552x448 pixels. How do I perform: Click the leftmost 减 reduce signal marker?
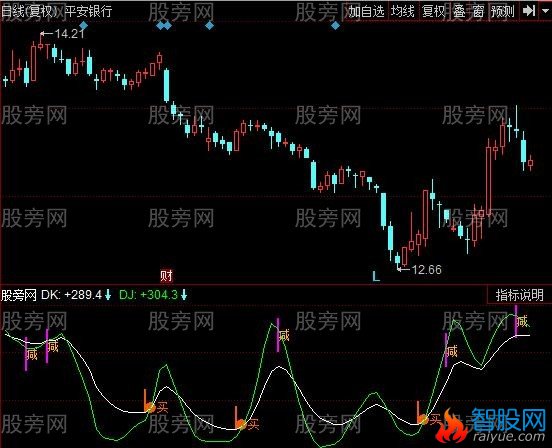tap(32, 354)
